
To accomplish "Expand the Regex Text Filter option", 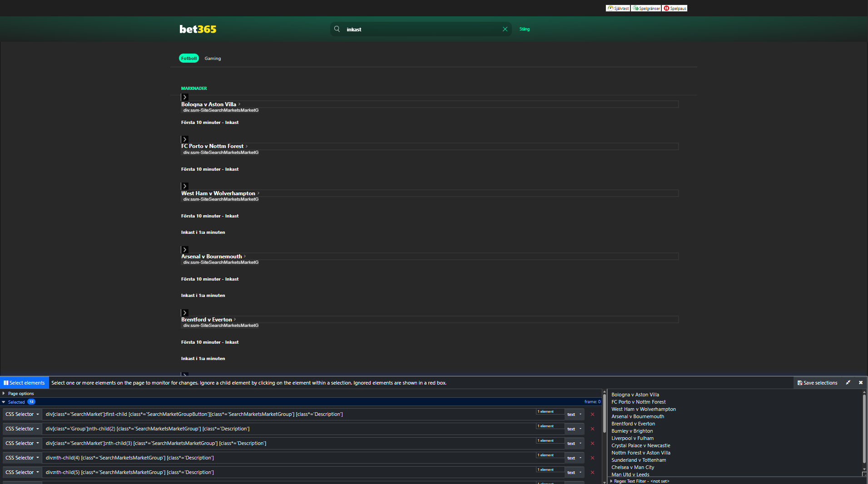I will click(x=641, y=481).
